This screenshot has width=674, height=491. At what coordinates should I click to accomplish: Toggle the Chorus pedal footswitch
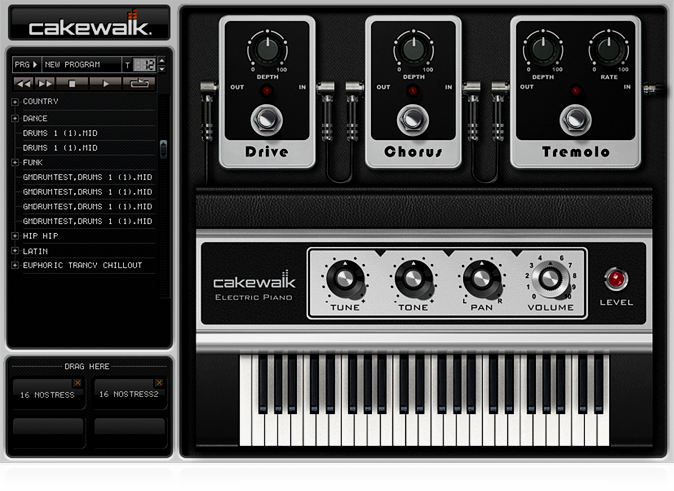click(413, 119)
